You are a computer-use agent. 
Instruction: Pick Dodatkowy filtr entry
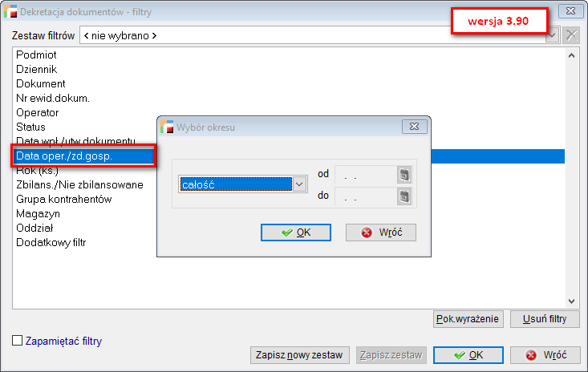point(51,242)
